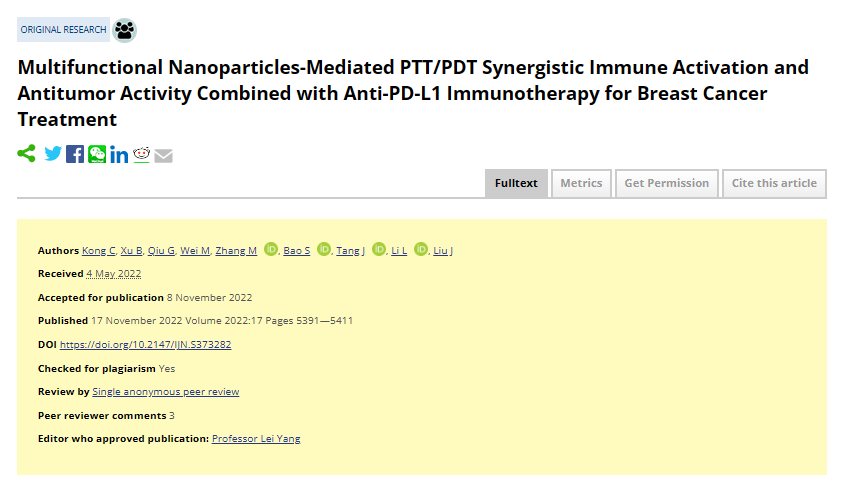Share article on Reddit

click(142, 154)
